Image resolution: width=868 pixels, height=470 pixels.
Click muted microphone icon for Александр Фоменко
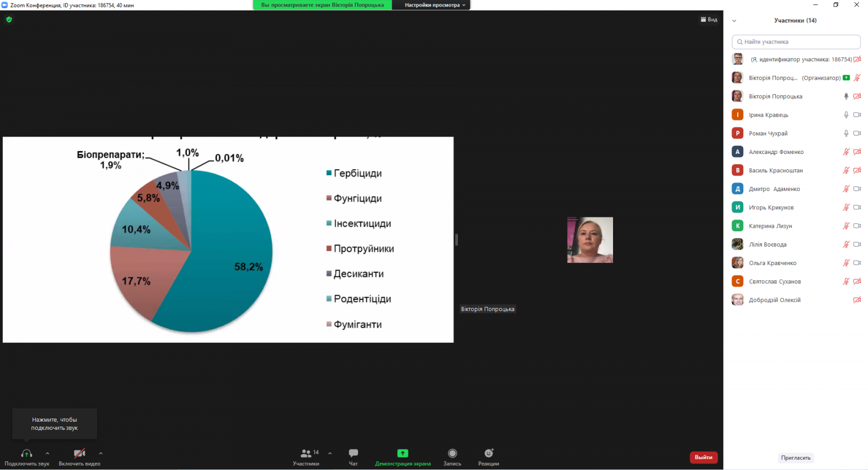tap(846, 152)
